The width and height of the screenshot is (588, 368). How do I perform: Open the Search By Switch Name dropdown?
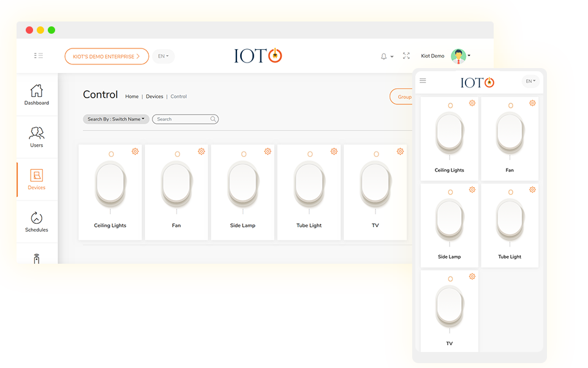point(116,120)
